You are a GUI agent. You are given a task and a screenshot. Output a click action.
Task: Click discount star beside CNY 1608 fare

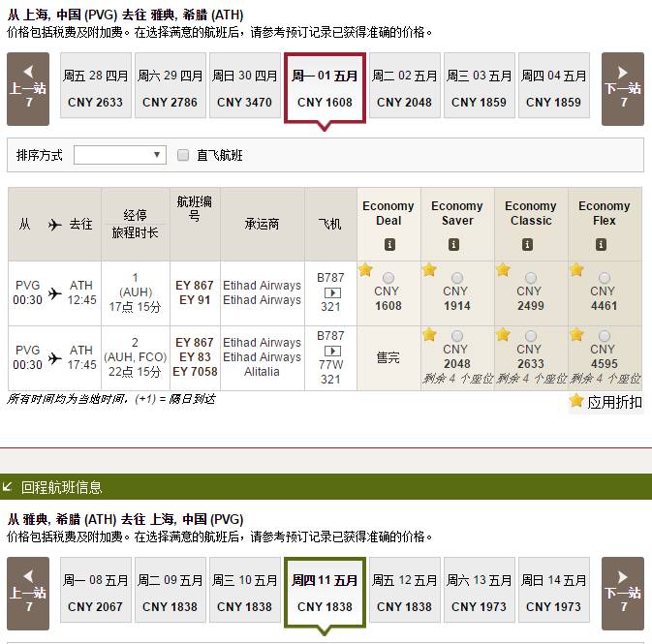365,270
